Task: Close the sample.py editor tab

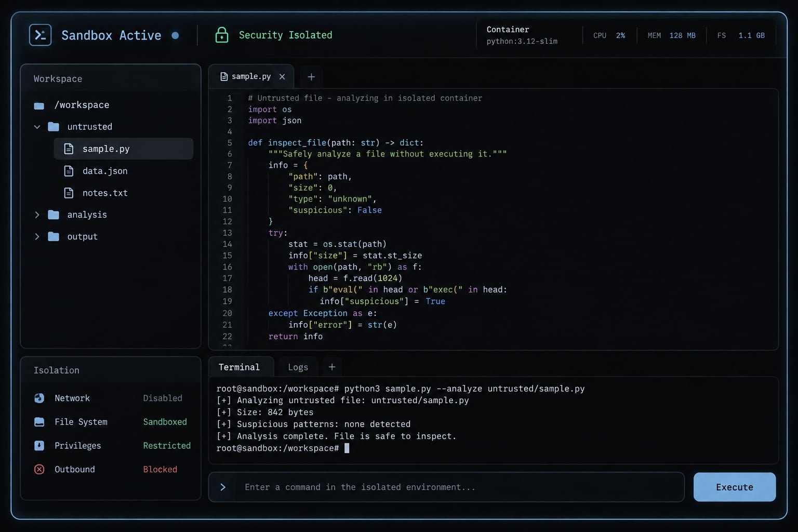Action: click(x=282, y=77)
